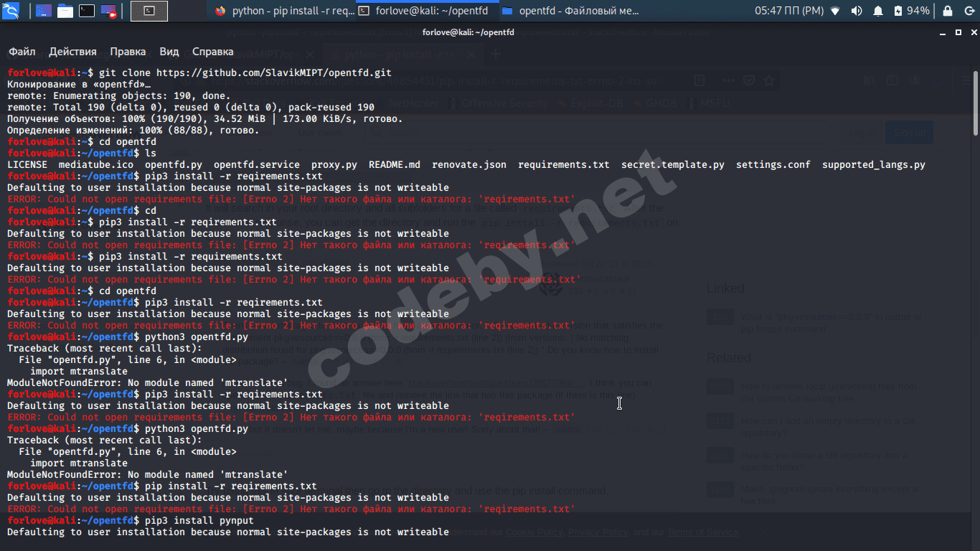980x551 pixels.
Task: Maximize the terminal window
Action: tap(957, 32)
